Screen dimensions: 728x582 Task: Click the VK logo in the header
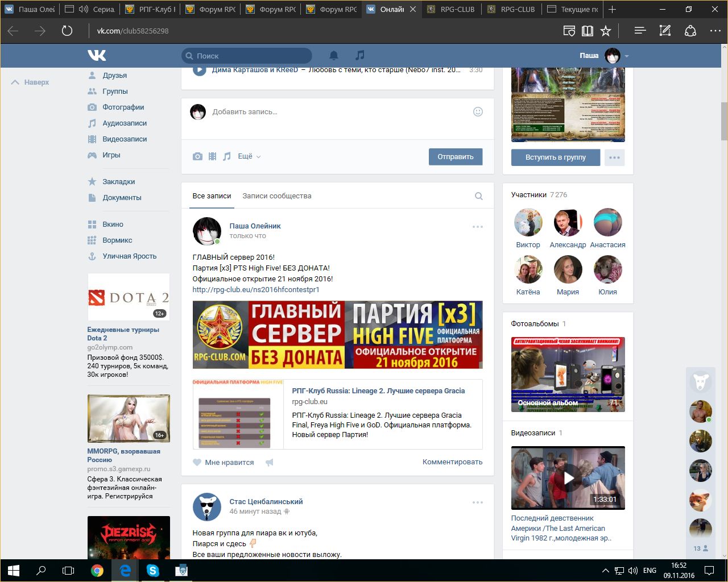click(x=97, y=55)
